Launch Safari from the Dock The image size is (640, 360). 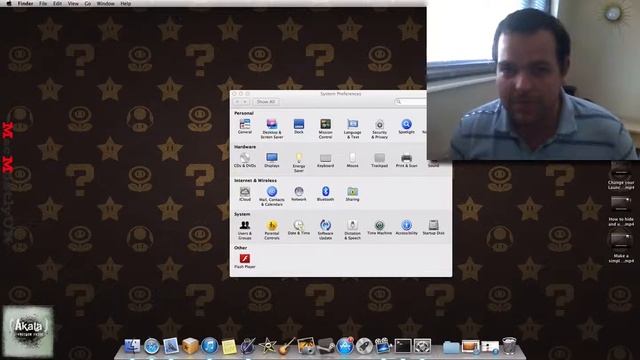[151, 346]
